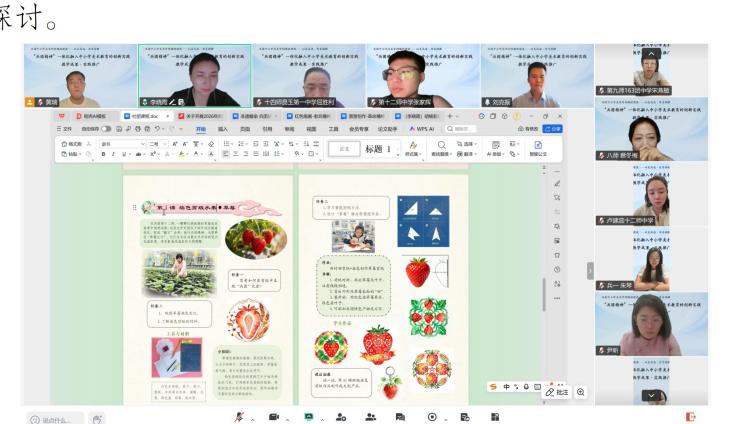Unmute the microphone in meeting toolbar
Image resolution: width=754 pixels, height=424 pixels.
coord(239,417)
